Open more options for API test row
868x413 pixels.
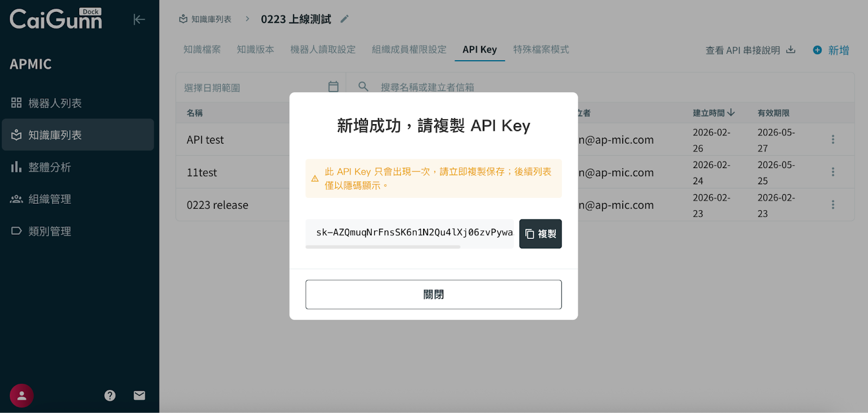tap(833, 140)
